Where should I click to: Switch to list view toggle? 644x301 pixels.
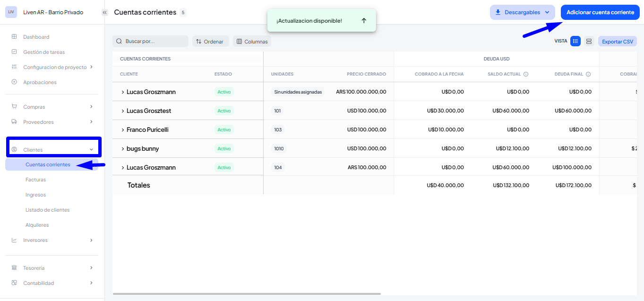point(575,42)
